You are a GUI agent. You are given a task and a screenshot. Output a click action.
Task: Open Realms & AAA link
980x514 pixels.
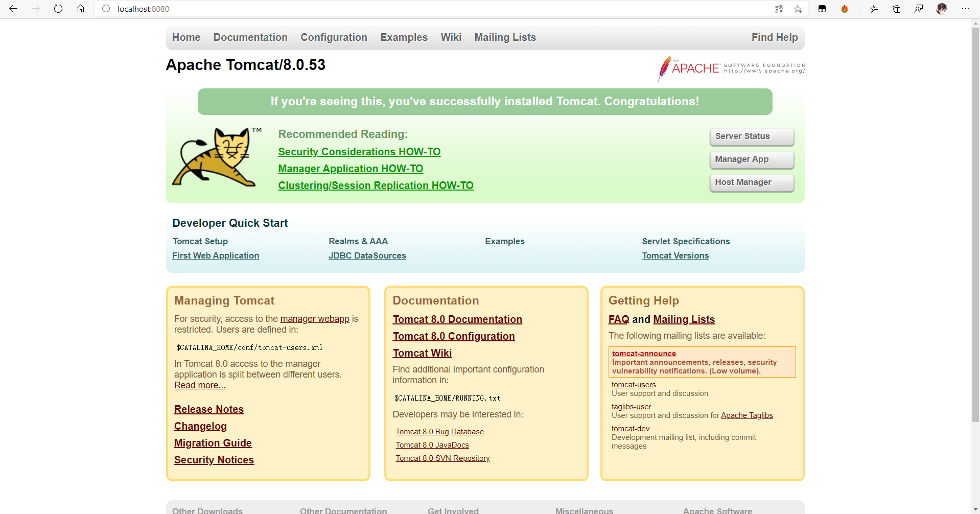coord(358,241)
